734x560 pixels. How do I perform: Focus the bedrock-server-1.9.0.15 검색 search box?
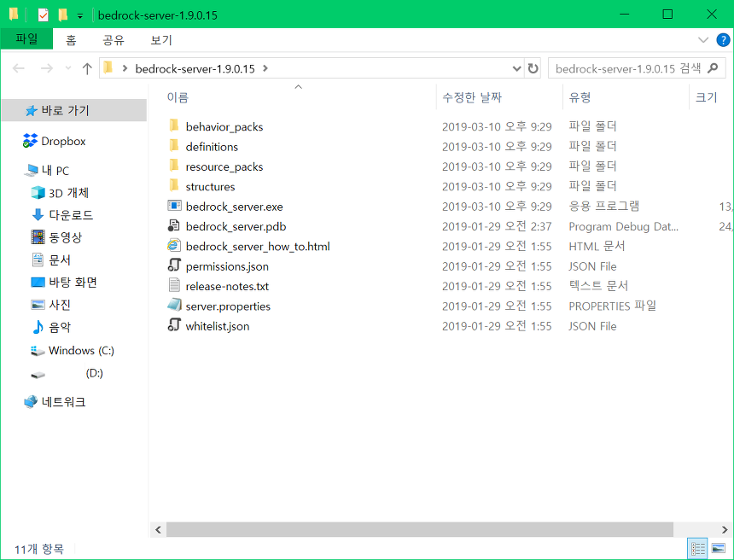637,68
